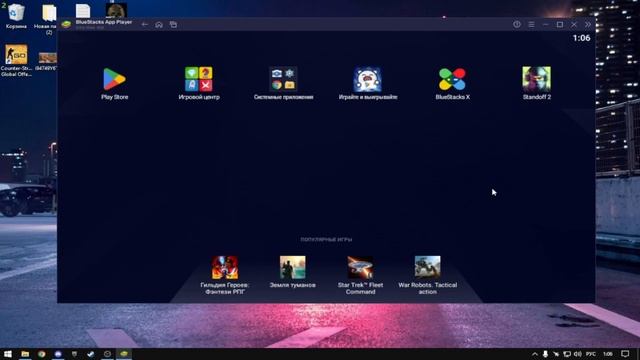Open the Play Store app
Image resolution: width=640 pixels, height=360 pixels.
click(114, 80)
